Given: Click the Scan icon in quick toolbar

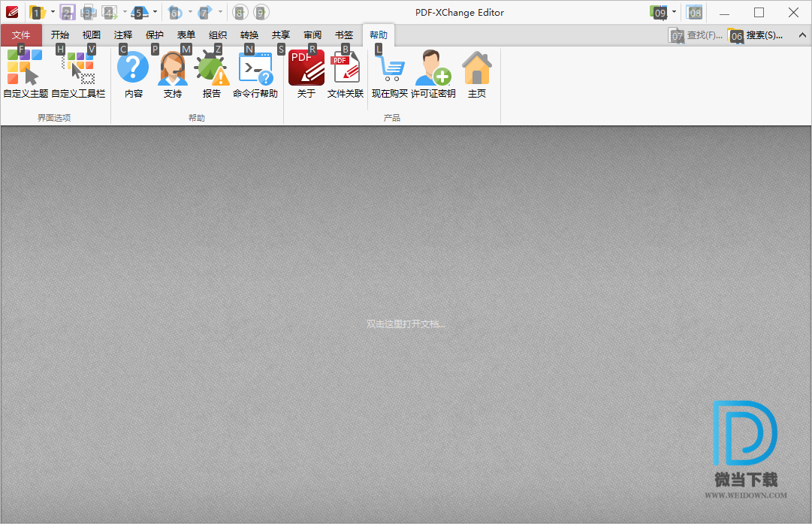Looking at the screenshot, I should [140, 12].
